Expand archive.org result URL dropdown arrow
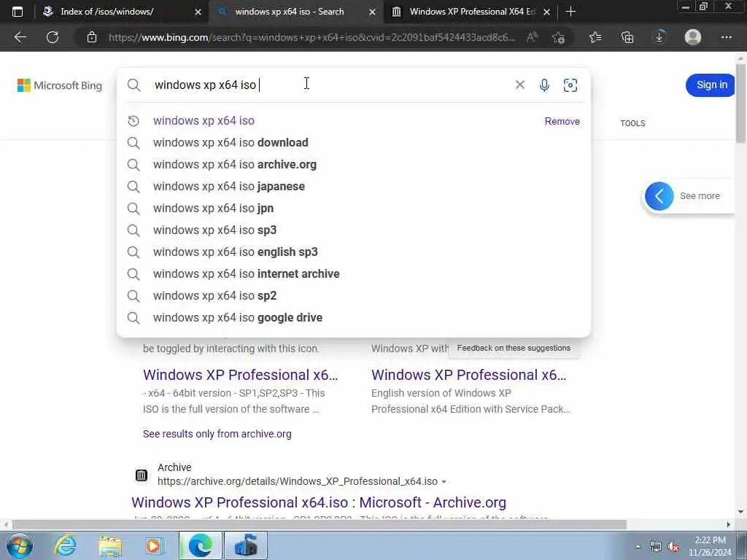The height and width of the screenshot is (560, 747). [444, 481]
